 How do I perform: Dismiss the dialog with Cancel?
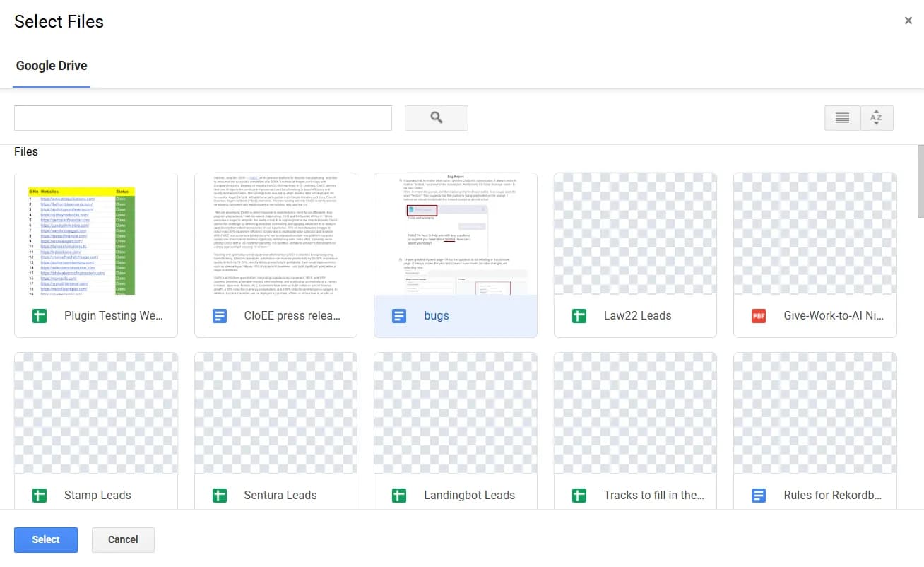123,539
